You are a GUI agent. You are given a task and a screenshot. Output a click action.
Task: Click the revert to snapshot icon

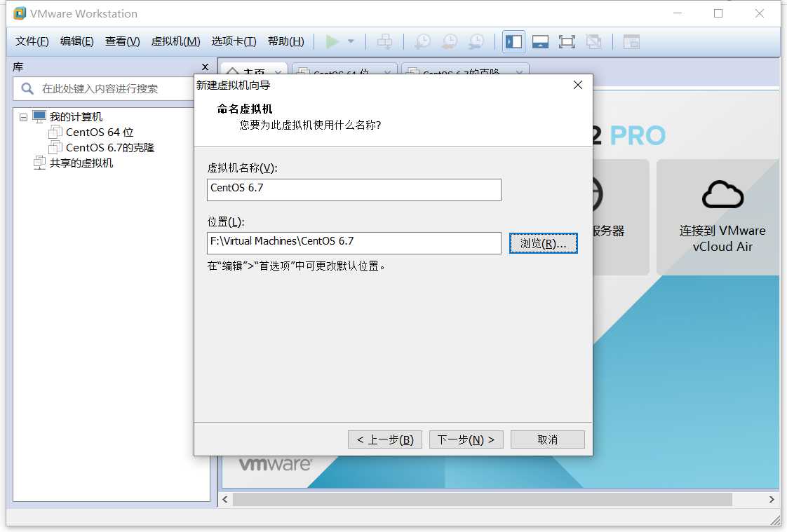pos(450,41)
